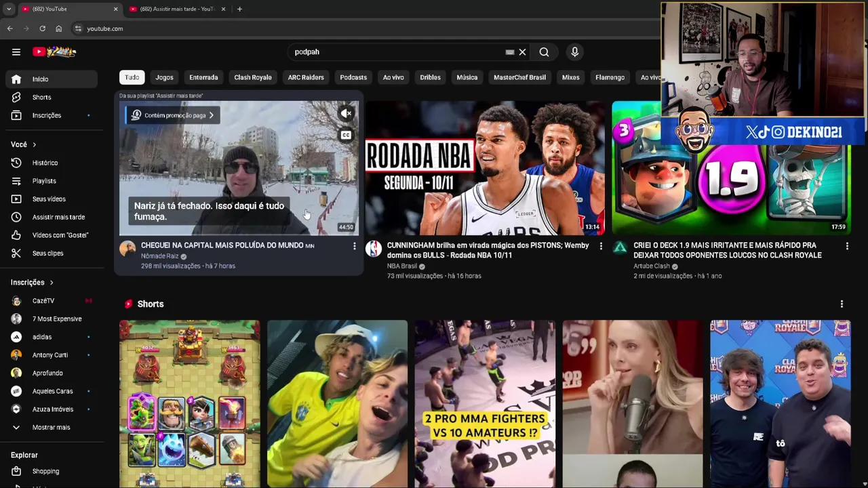
Task: Open Contém promoção paga notice
Action: point(172,115)
